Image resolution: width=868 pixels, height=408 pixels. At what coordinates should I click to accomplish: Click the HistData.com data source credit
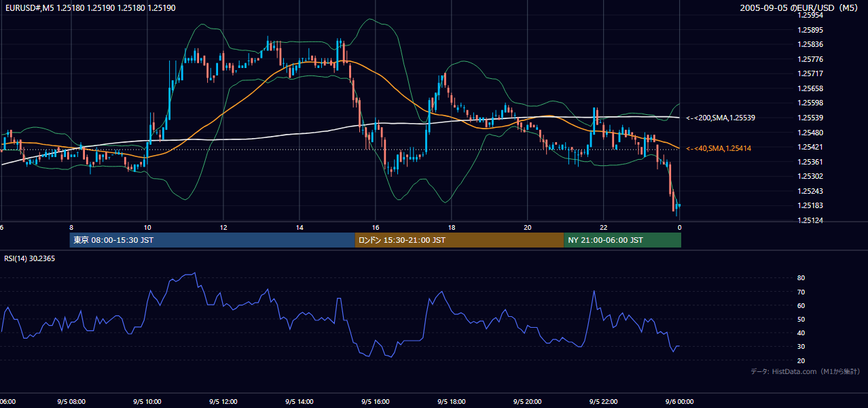[x=806, y=371]
